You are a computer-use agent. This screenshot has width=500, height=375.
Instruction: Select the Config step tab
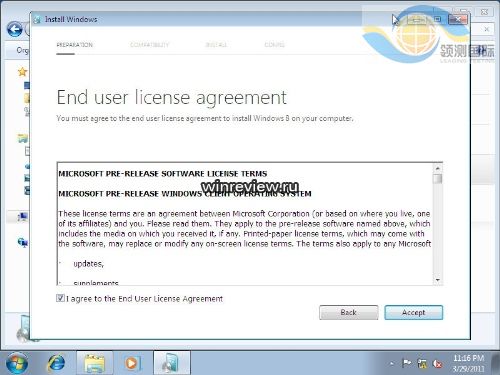[x=274, y=45]
